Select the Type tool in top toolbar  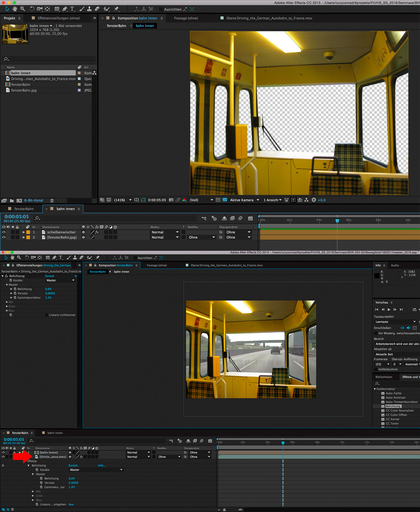(x=72, y=9)
